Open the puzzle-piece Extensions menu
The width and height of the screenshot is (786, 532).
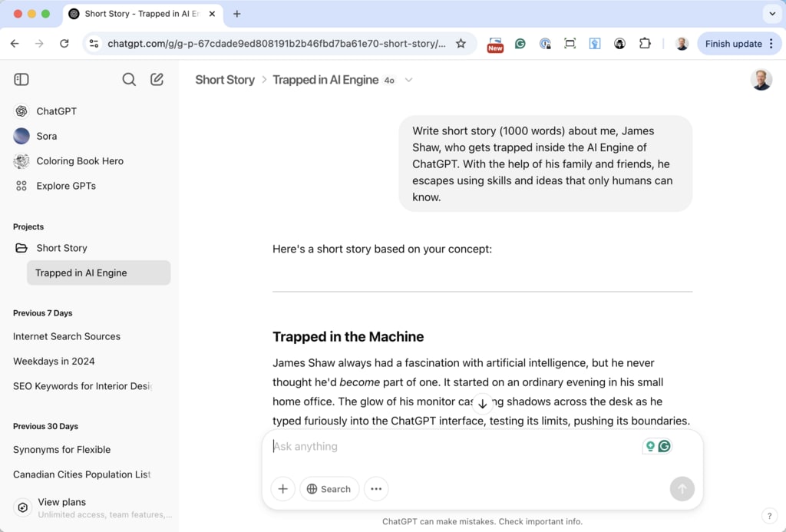point(645,44)
